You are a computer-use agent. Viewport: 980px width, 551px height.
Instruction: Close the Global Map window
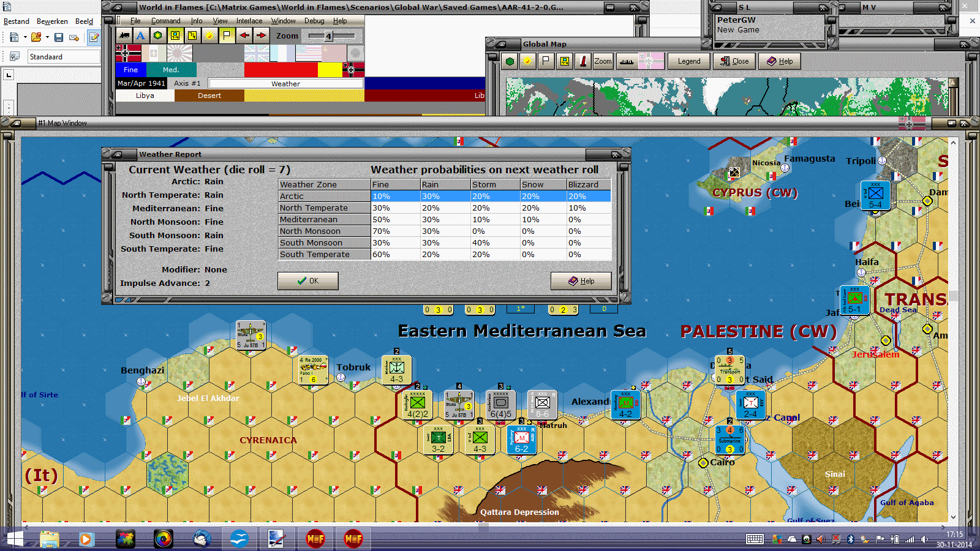[734, 61]
